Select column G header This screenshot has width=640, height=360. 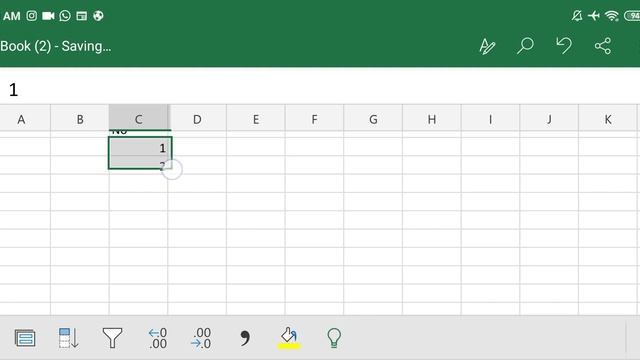(373, 119)
